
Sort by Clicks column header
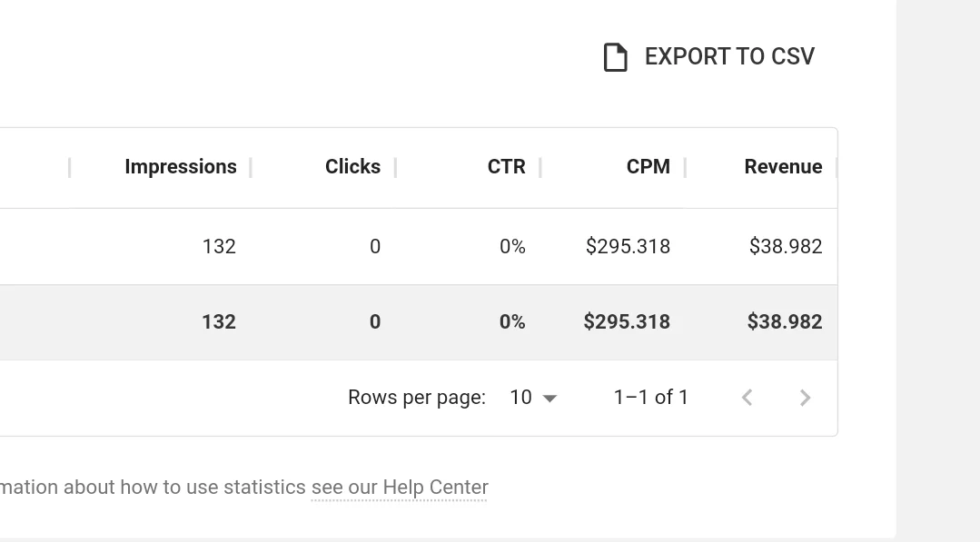click(x=352, y=167)
